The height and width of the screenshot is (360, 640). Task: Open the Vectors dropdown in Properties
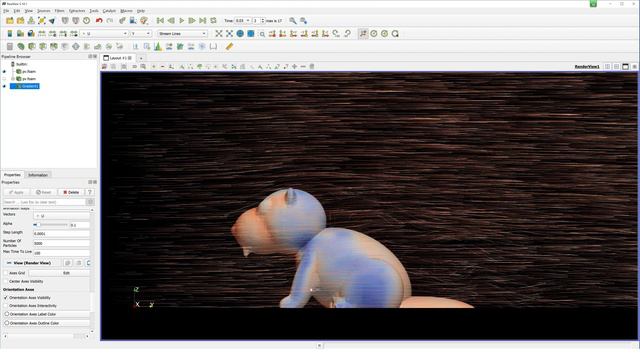(61, 216)
